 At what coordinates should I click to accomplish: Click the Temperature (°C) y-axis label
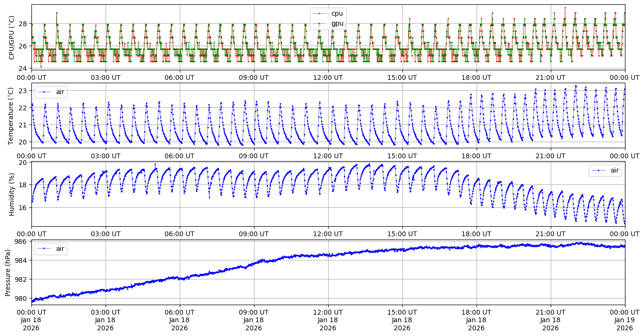tap(12, 115)
